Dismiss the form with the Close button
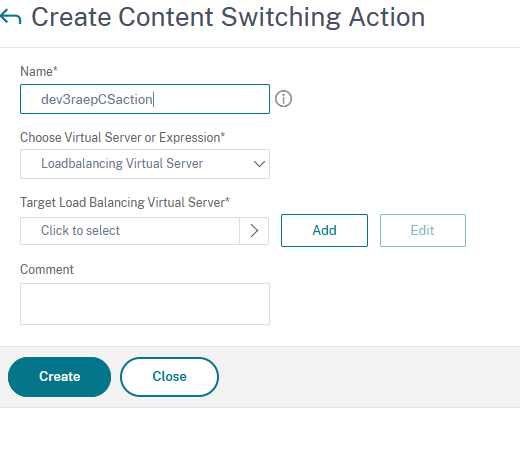520x449 pixels. (x=169, y=377)
